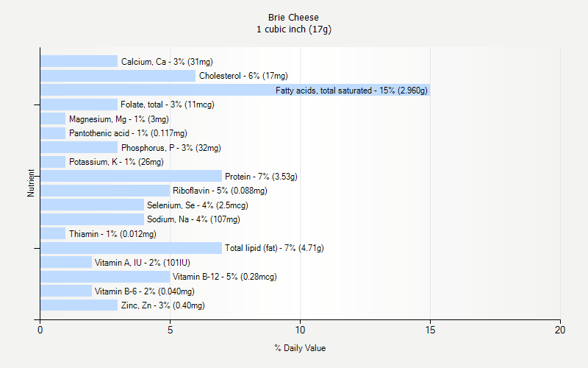The width and height of the screenshot is (588, 368).
Task: Select the Potassium, K bar
Action: coord(53,162)
